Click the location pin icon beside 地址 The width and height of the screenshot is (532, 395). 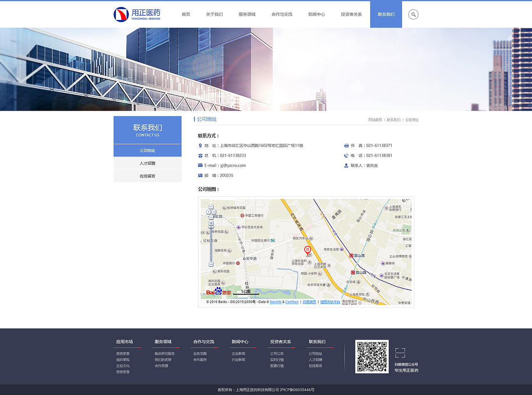tap(200, 146)
